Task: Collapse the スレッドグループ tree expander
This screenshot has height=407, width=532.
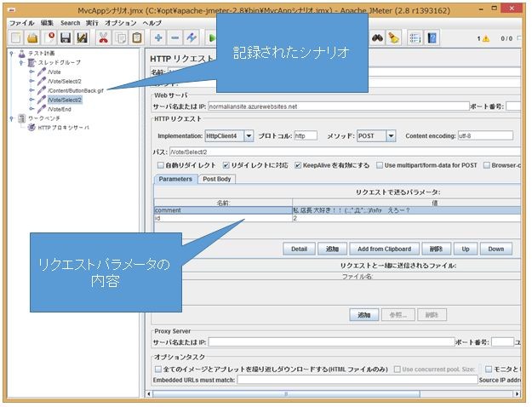Action: coord(21,62)
